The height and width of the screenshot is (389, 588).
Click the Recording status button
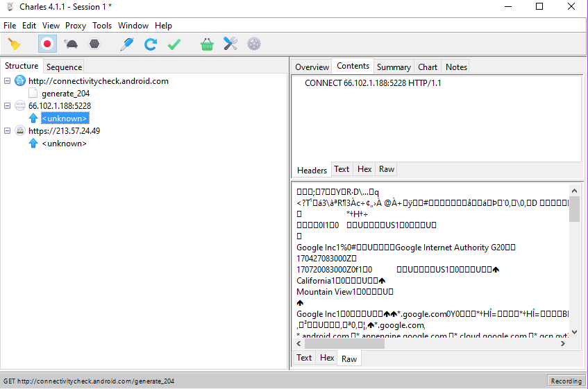coord(566,381)
